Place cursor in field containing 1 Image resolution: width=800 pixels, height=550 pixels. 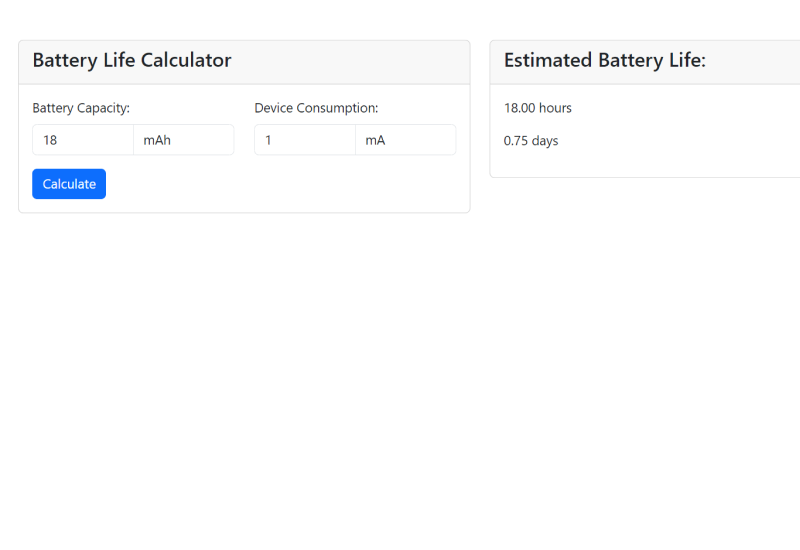(x=305, y=140)
